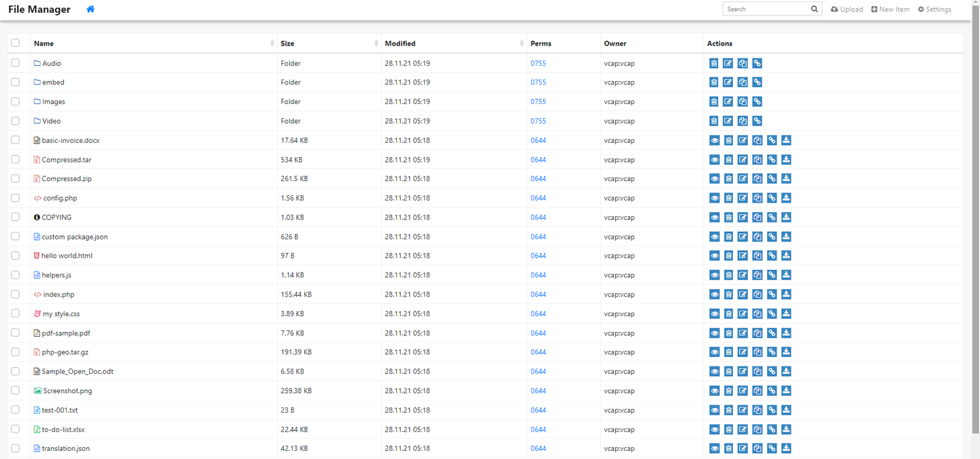Click the size 155.44 KB cell
This screenshot has height=459, width=980.
coord(296,294)
